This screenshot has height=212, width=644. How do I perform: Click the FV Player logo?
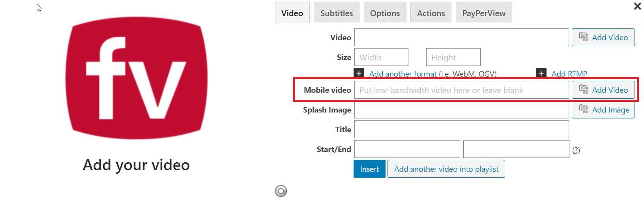[137, 78]
